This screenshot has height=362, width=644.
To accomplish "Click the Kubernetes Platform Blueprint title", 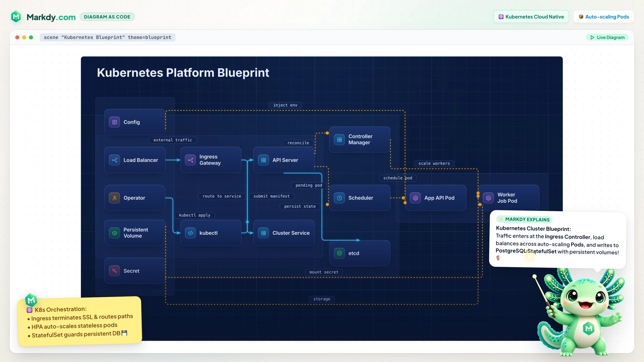I will coord(183,73).
